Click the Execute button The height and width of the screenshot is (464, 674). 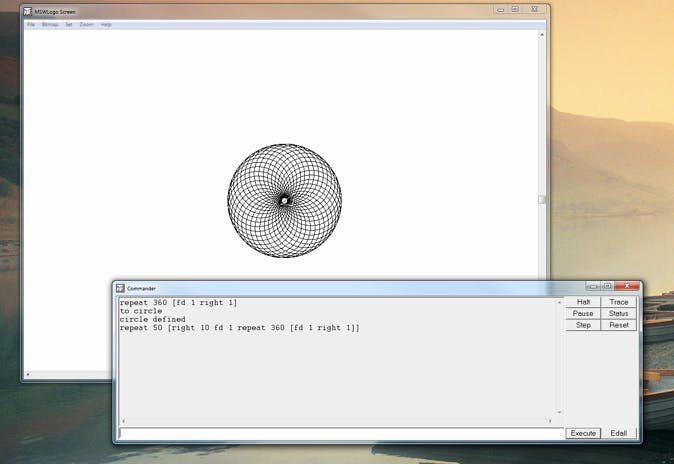(x=583, y=433)
